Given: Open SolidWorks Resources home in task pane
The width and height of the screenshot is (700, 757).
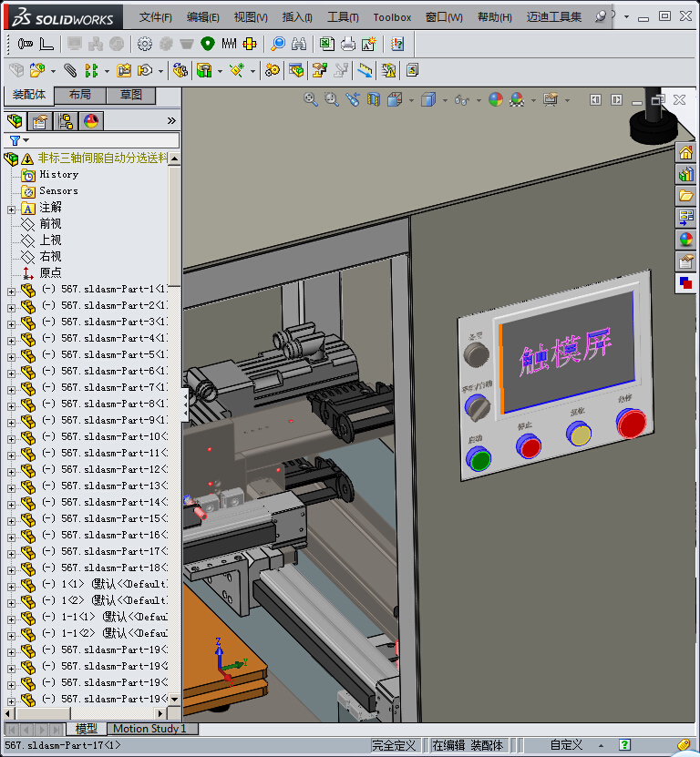Looking at the screenshot, I should point(685,152).
